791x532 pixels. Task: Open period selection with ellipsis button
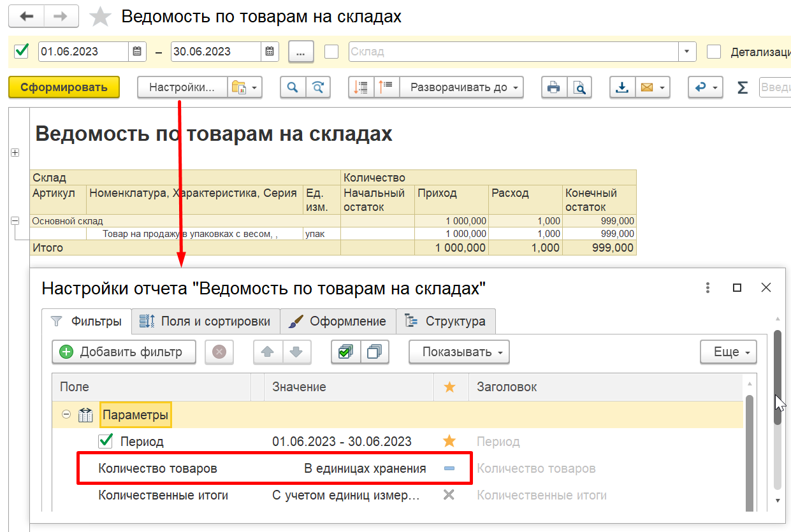click(301, 52)
